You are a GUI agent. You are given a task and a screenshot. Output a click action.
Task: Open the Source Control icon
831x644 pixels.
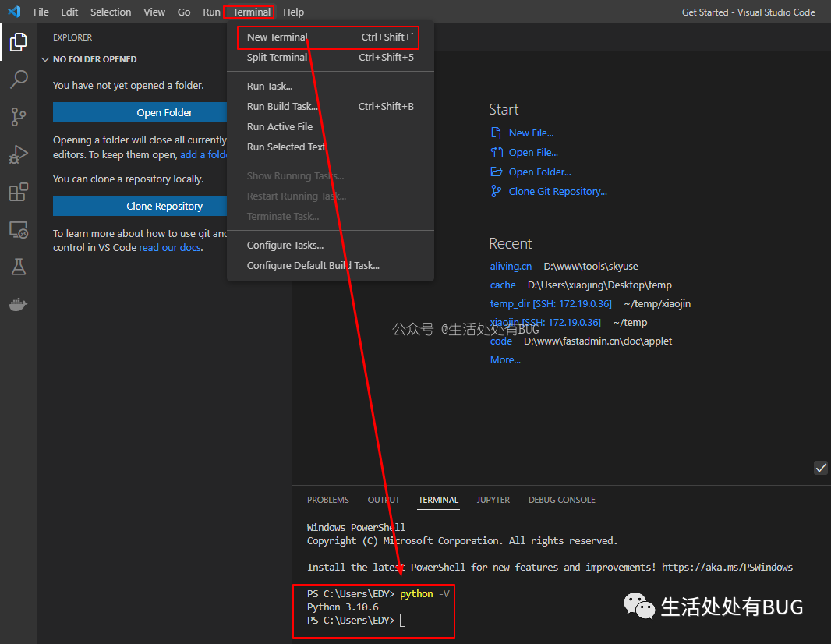tap(19, 116)
